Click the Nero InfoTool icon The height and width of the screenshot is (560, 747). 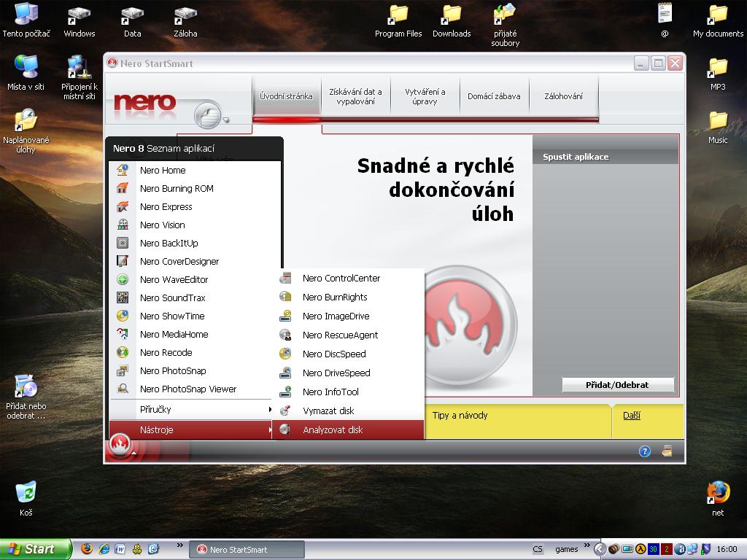tap(285, 392)
